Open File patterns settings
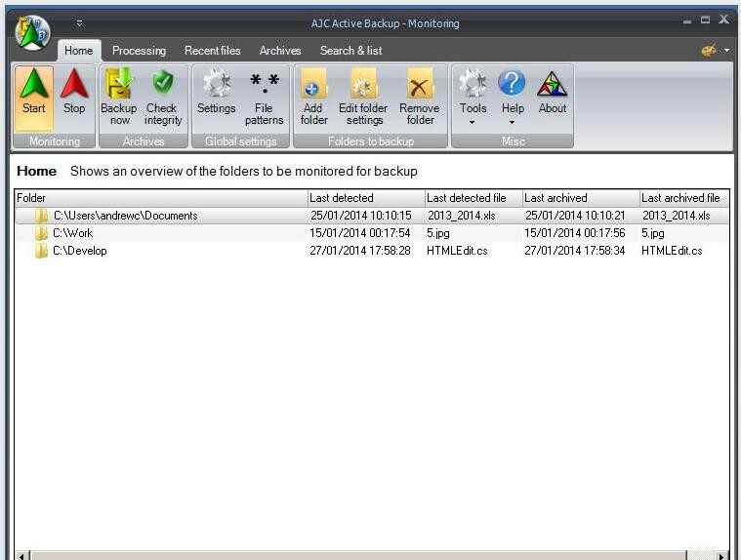This screenshot has height=560, width=741. tap(265, 99)
